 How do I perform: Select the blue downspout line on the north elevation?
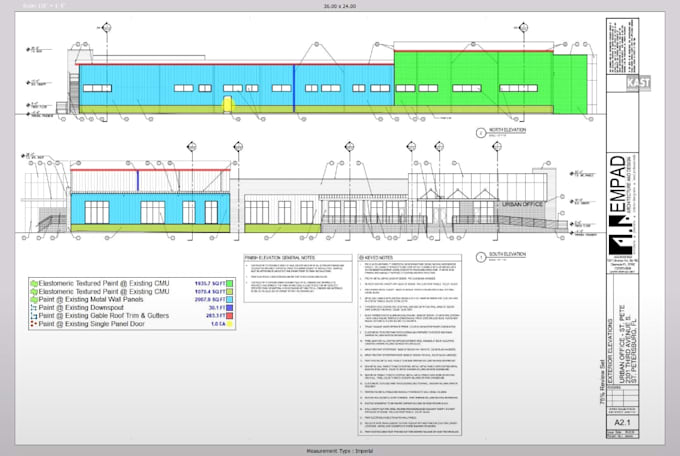[294, 88]
